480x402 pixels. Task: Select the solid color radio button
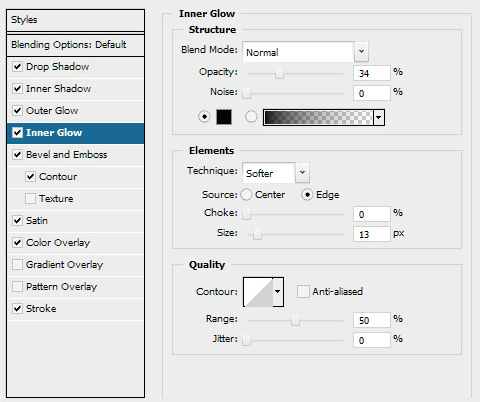[x=204, y=117]
